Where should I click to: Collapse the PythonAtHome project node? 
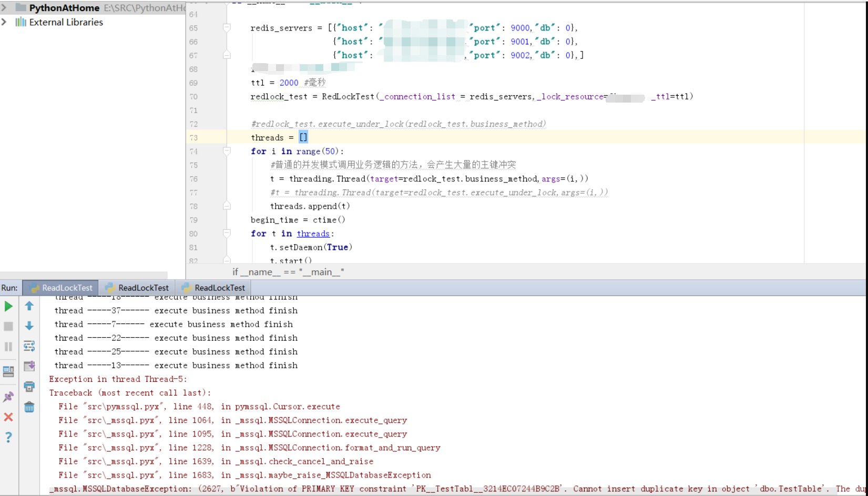pyautogui.click(x=4, y=7)
